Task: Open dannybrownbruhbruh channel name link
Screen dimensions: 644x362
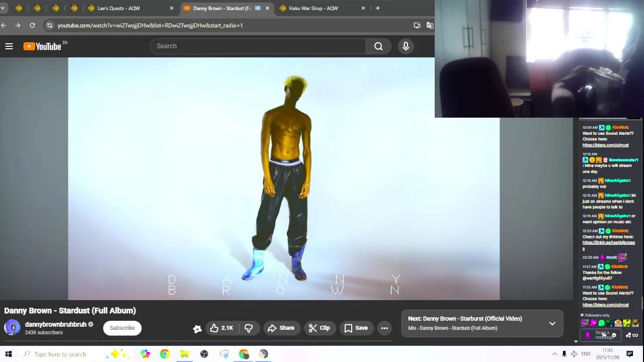Action: pos(56,324)
